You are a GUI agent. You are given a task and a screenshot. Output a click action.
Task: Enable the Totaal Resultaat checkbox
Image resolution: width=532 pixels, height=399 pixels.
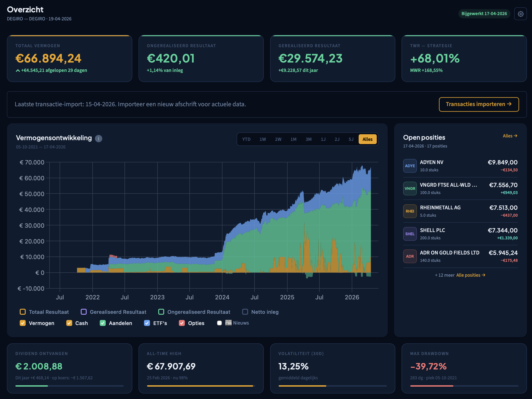click(x=23, y=312)
